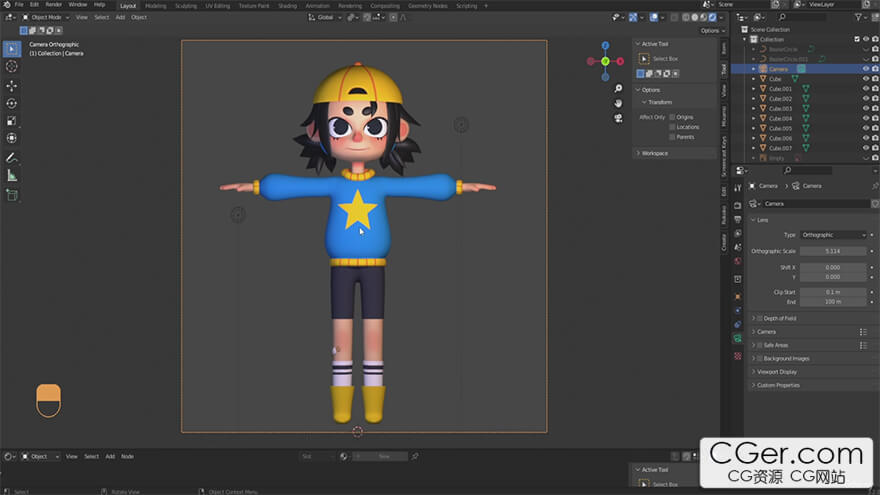The width and height of the screenshot is (880, 495).
Task: Expand the Workspace section in the sidebar
Action: tap(654, 153)
